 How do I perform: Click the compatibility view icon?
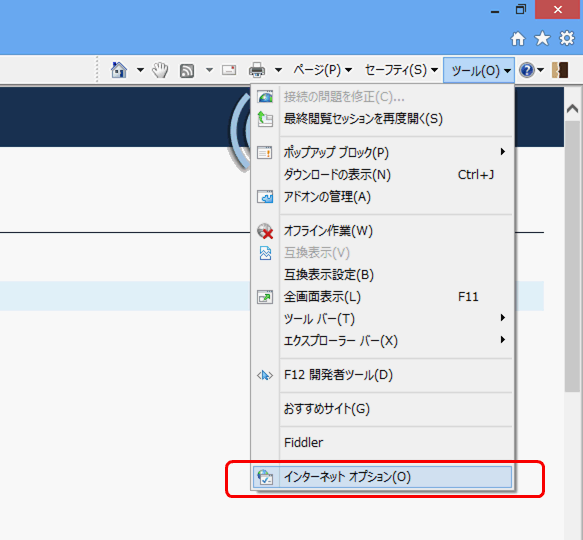[x=265, y=253]
